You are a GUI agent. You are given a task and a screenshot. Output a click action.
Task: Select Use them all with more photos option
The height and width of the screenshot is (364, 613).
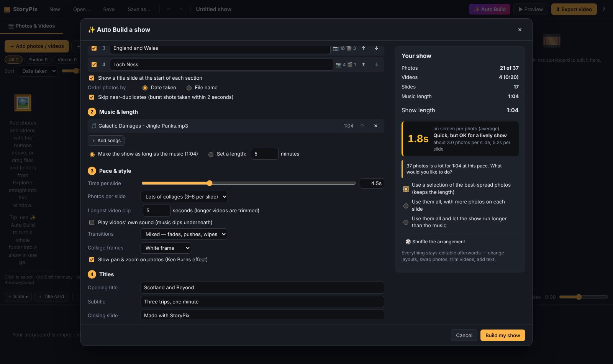pyautogui.click(x=406, y=206)
